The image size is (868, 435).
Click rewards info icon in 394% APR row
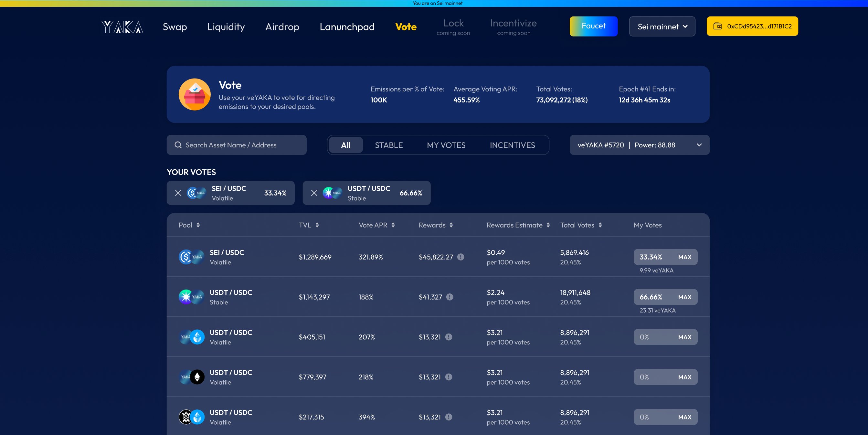[x=449, y=417]
